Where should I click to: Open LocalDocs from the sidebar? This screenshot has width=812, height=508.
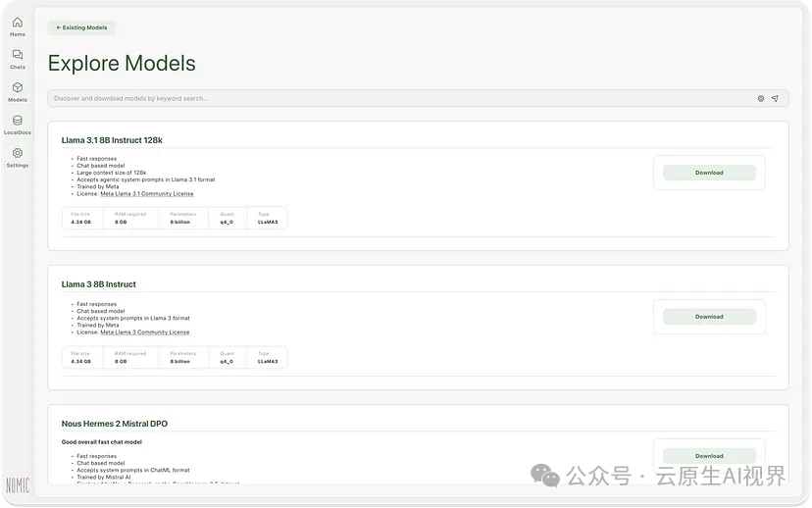(17, 125)
